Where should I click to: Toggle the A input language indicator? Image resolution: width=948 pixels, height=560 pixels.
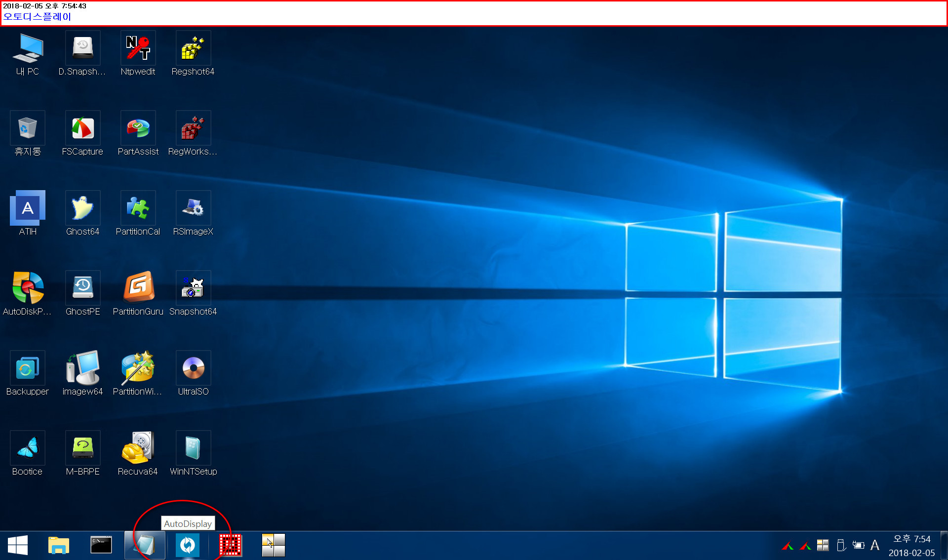click(875, 545)
